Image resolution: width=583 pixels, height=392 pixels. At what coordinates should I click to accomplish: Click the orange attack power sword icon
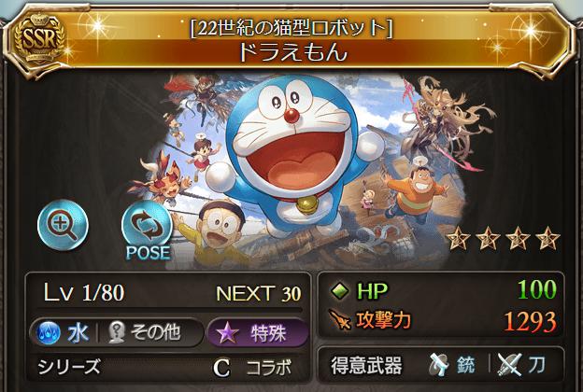(340, 319)
